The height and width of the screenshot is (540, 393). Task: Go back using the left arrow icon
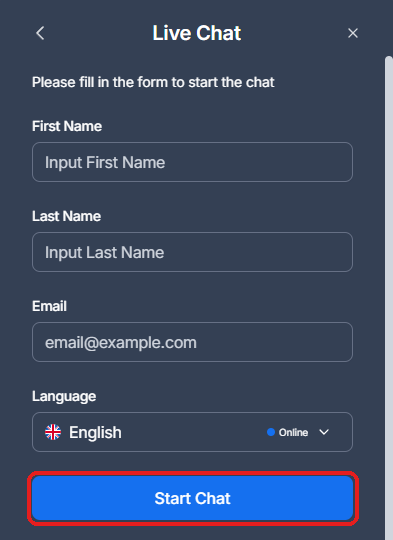point(40,33)
